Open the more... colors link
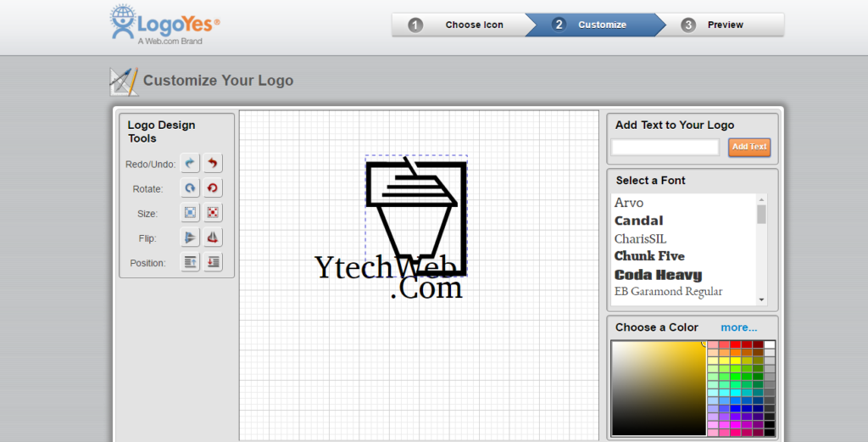The height and width of the screenshot is (442, 868). 738,327
